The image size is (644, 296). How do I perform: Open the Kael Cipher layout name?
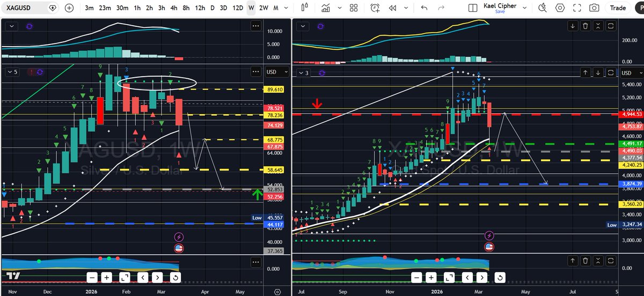point(500,6)
